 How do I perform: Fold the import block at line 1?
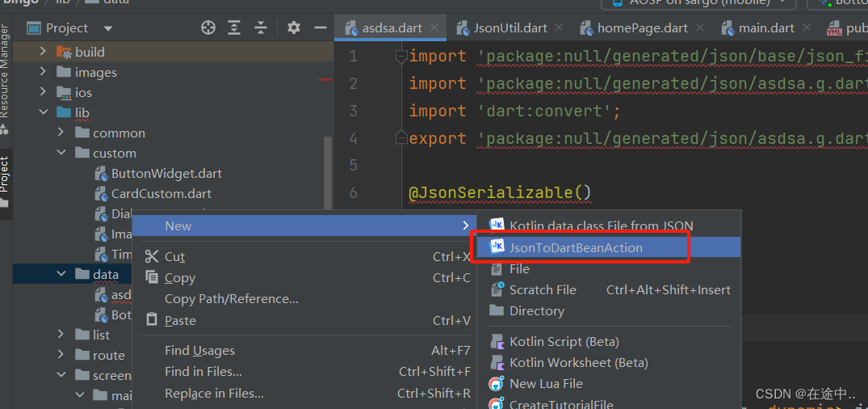pyautogui.click(x=401, y=56)
